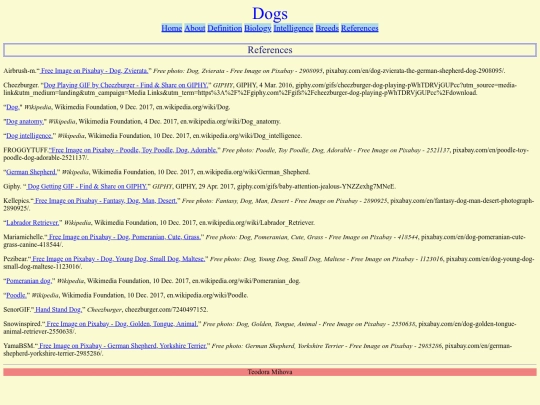The width and height of the screenshot is (540, 405).
Task: Follow the "Labrador Retriever" link
Action: pos(32,222)
